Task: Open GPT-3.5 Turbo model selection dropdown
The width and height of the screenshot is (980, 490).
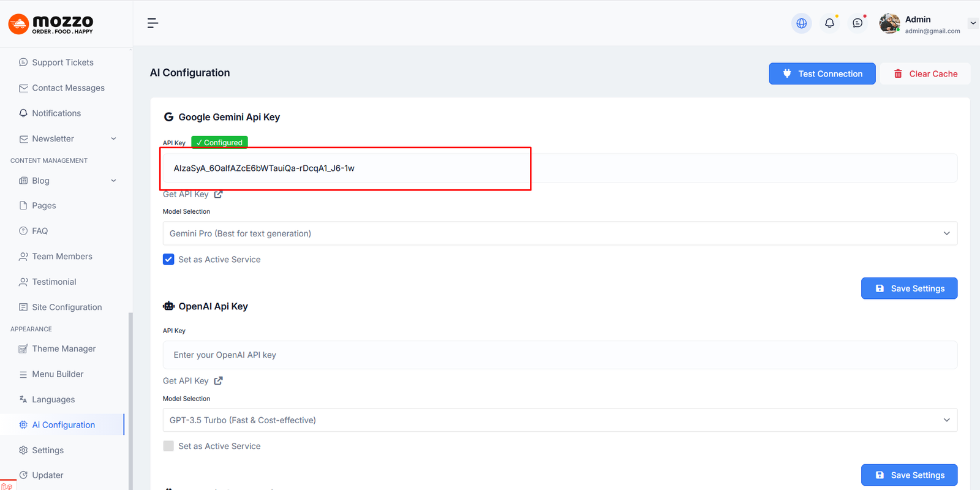Action: point(560,420)
